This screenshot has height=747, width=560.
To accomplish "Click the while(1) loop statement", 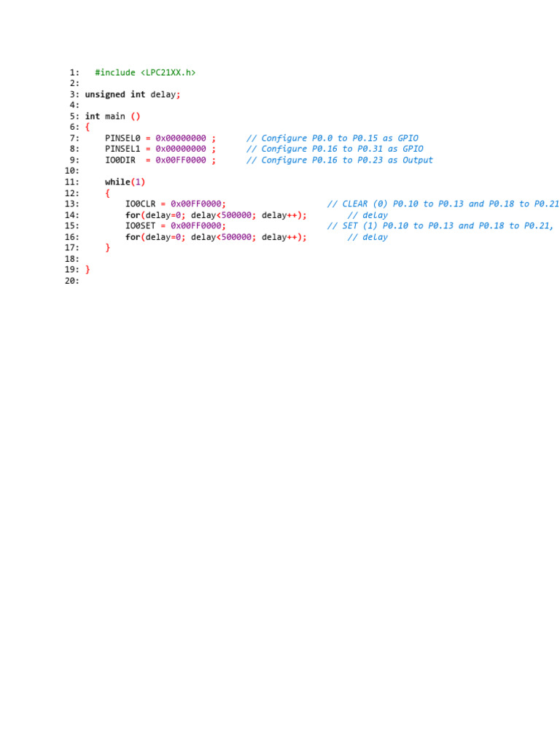I will (125, 182).
